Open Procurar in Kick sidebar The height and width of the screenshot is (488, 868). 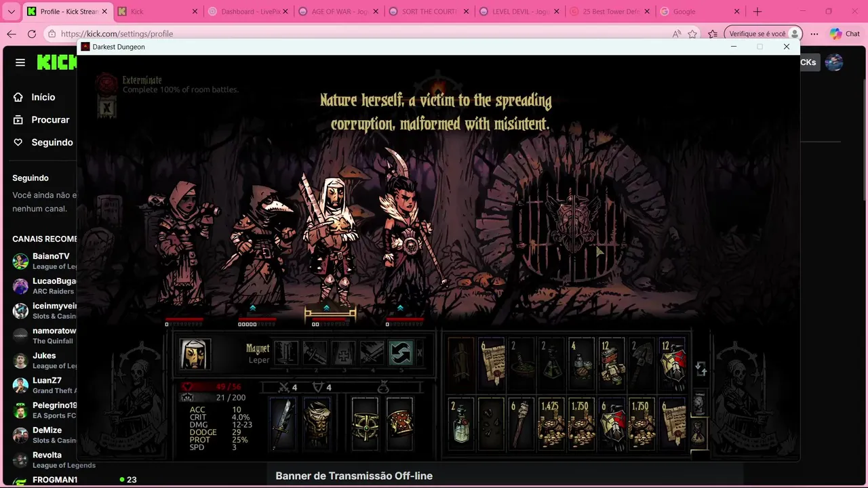pyautogui.click(x=41, y=119)
